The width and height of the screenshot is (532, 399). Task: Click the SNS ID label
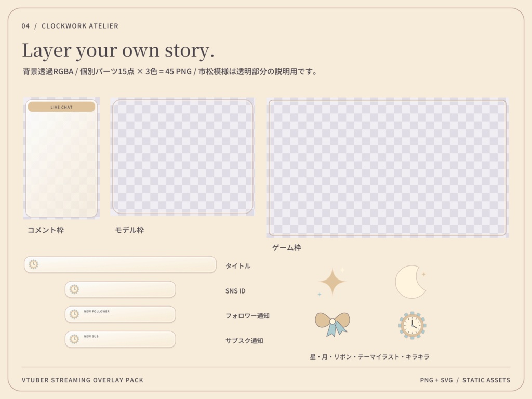[235, 291]
